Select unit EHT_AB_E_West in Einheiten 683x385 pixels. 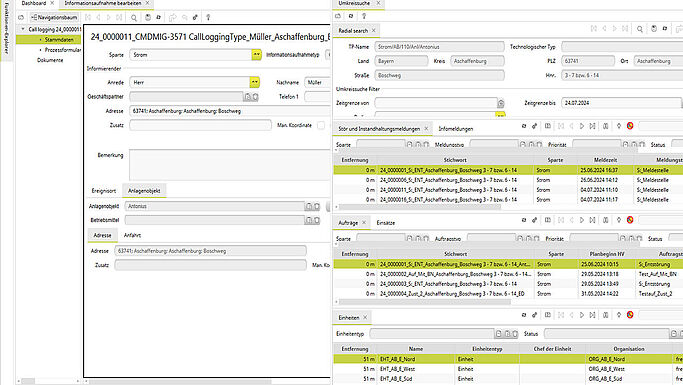[508, 369]
